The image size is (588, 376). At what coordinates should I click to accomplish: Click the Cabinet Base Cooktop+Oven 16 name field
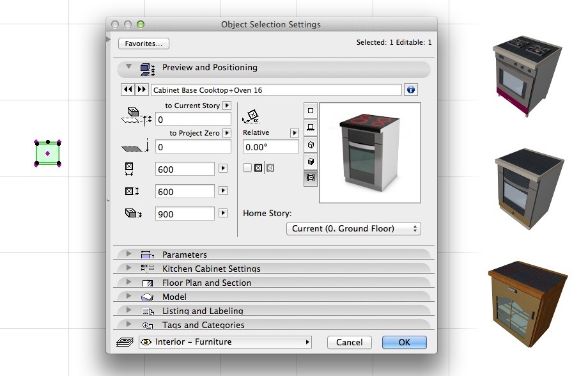point(275,89)
